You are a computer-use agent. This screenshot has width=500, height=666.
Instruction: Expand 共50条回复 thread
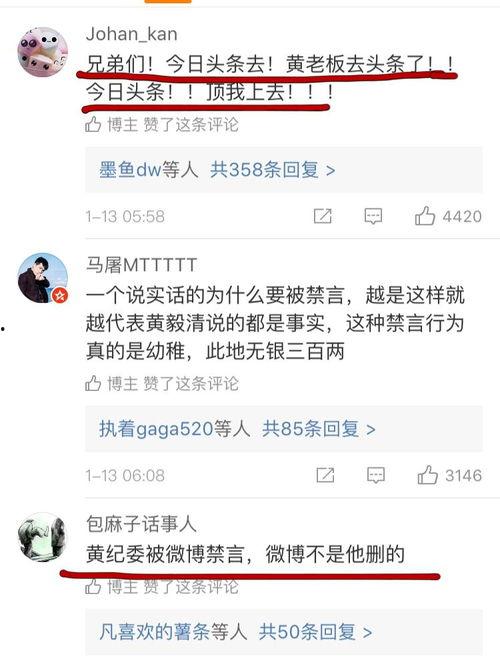tap(316, 632)
